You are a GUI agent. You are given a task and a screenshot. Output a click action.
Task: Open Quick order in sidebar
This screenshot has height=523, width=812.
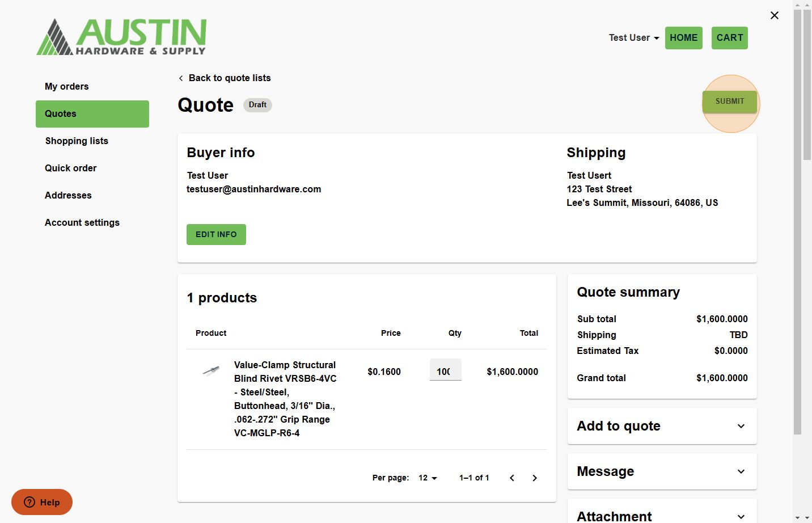pos(92,168)
